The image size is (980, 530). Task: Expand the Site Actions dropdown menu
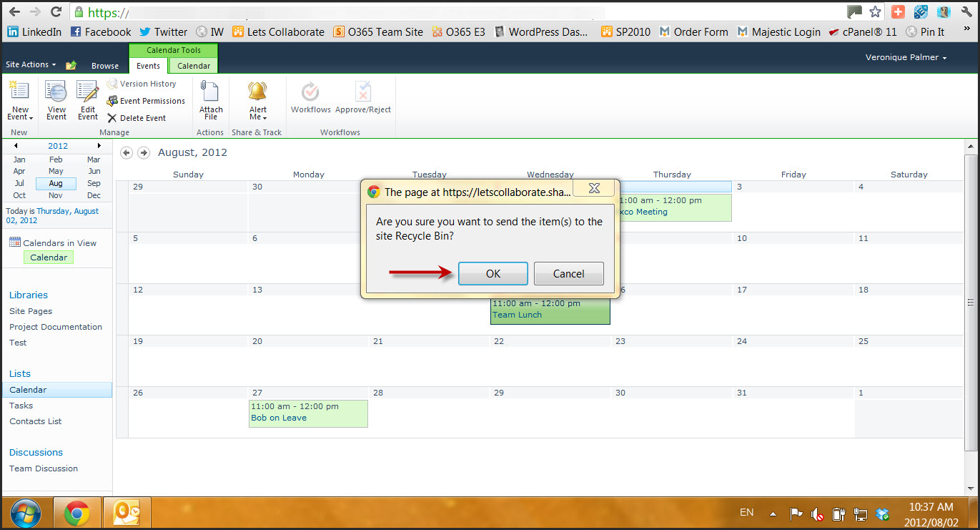coord(31,64)
